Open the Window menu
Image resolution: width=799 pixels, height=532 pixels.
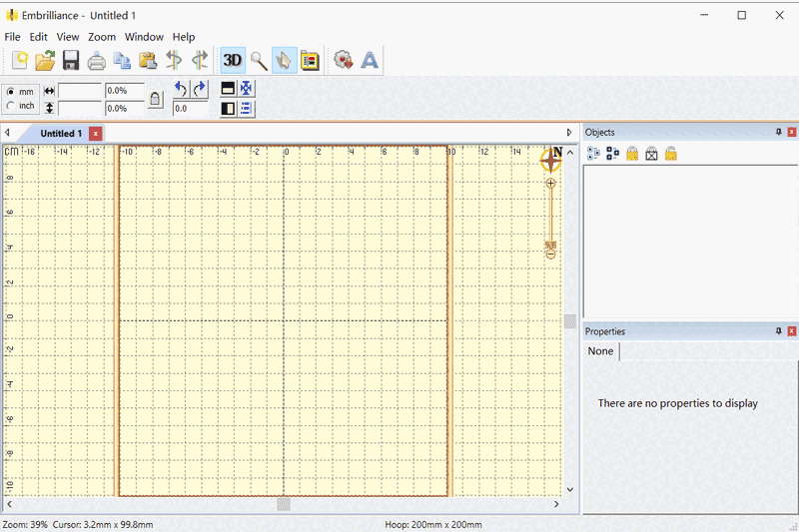click(144, 37)
